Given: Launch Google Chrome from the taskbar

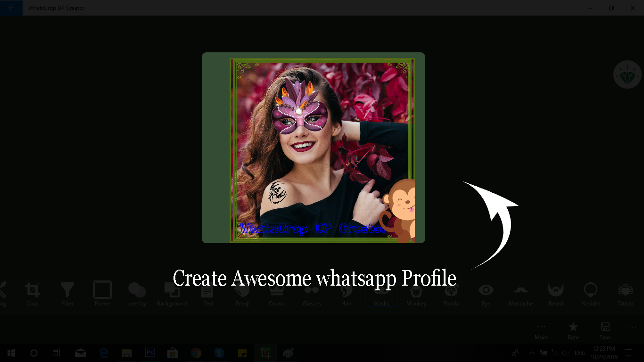Looking at the screenshot, I should click(x=196, y=353).
